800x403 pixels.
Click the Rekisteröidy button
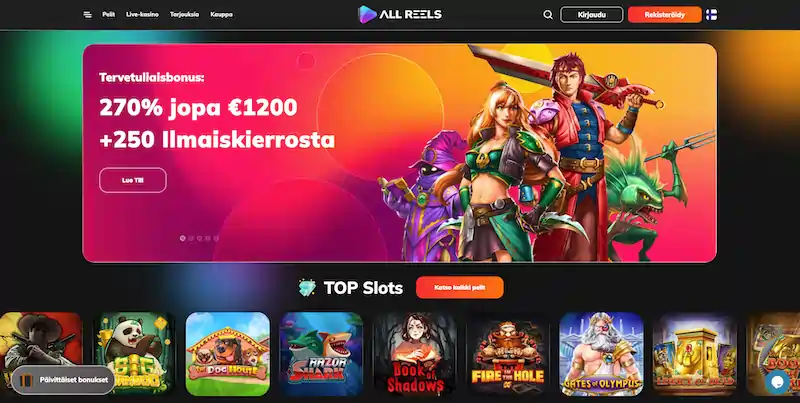click(665, 15)
